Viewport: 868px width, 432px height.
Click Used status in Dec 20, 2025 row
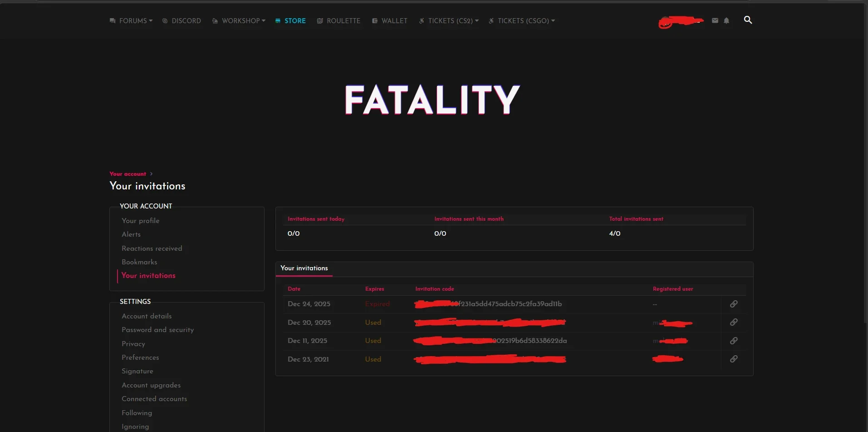(x=373, y=323)
